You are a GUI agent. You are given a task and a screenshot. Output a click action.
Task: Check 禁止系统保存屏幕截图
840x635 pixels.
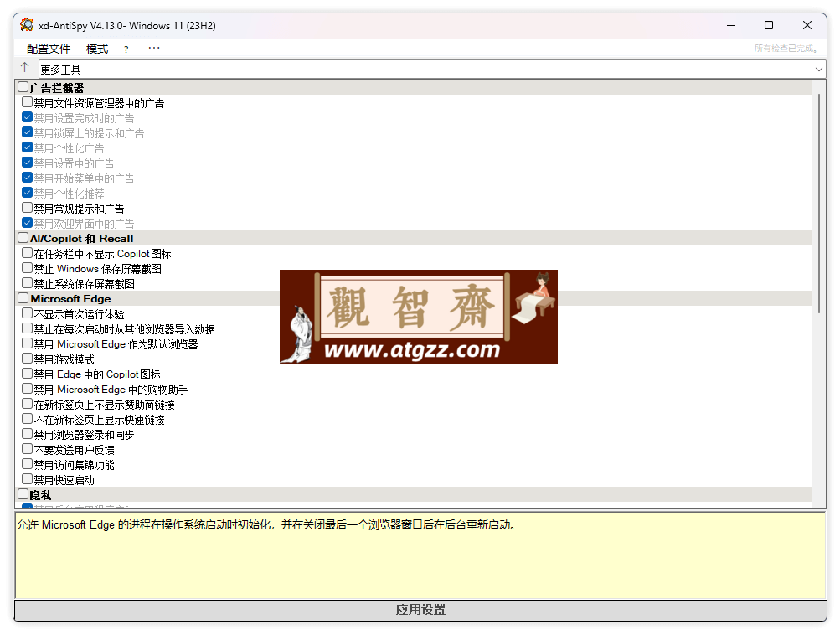[28, 283]
